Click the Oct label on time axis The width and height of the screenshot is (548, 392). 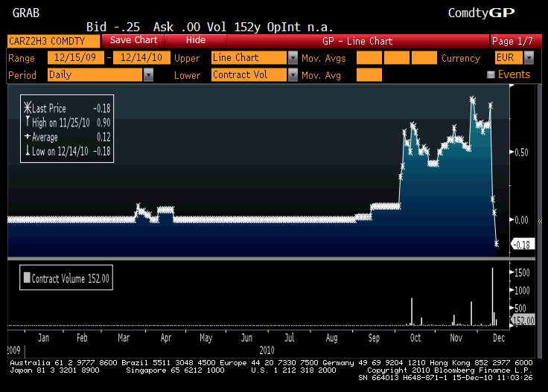pos(415,338)
